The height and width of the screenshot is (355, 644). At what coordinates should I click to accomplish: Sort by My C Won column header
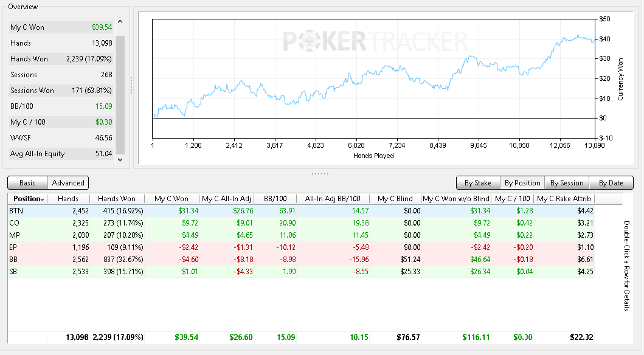coord(171,199)
